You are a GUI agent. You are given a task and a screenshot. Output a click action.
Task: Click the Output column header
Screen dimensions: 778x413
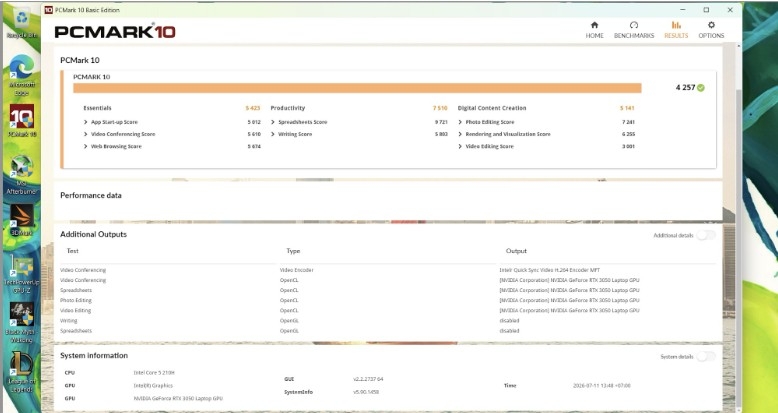516,251
